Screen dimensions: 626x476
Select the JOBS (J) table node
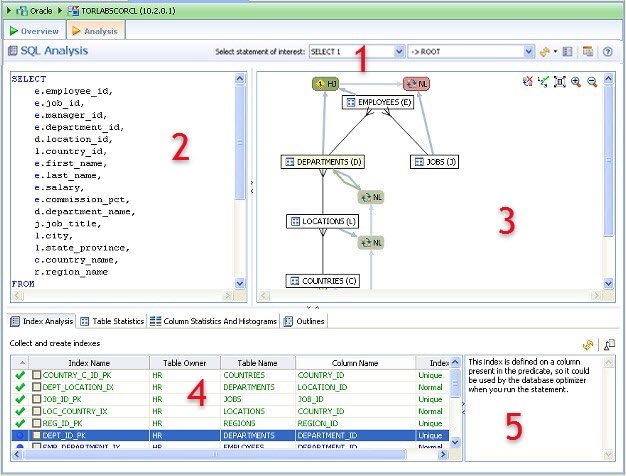pos(434,162)
